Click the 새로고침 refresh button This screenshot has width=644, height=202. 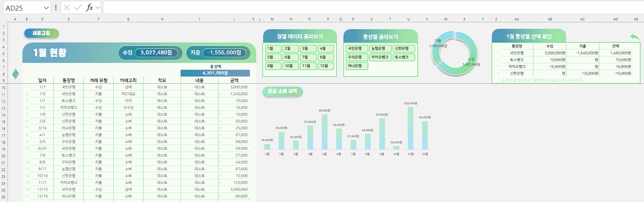pyautogui.click(x=41, y=33)
